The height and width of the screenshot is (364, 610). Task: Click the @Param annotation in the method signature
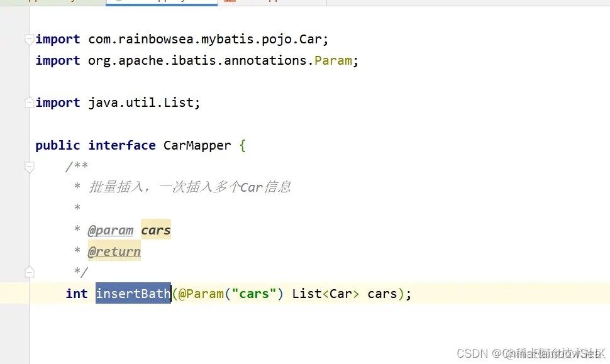[x=201, y=294]
